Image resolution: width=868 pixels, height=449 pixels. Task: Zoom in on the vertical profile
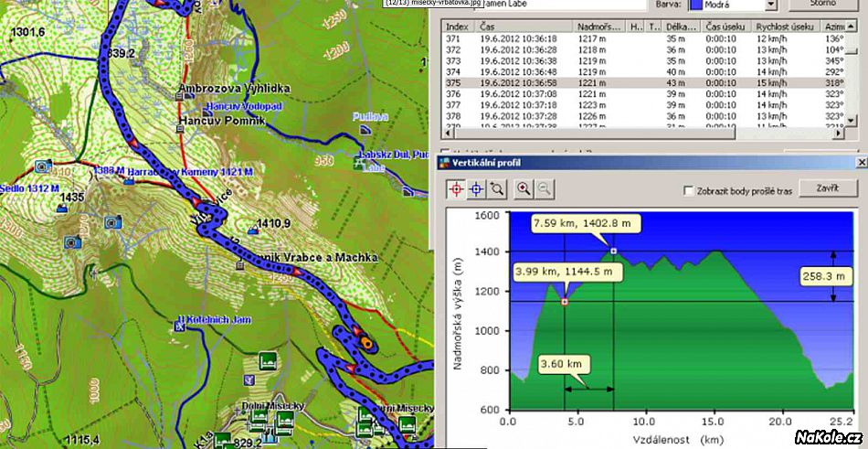point(524,189)
